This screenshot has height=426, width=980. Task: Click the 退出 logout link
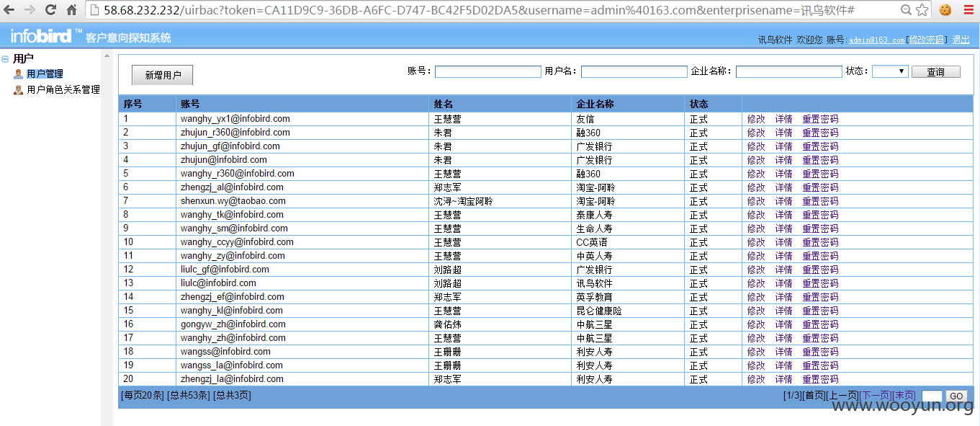coord(961,40)
